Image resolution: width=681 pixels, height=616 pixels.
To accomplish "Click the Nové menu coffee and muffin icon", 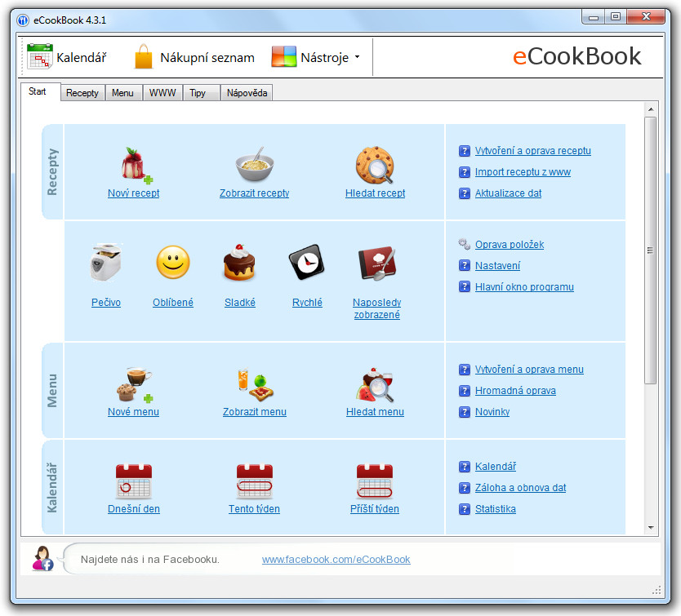I will click(135, 384).
